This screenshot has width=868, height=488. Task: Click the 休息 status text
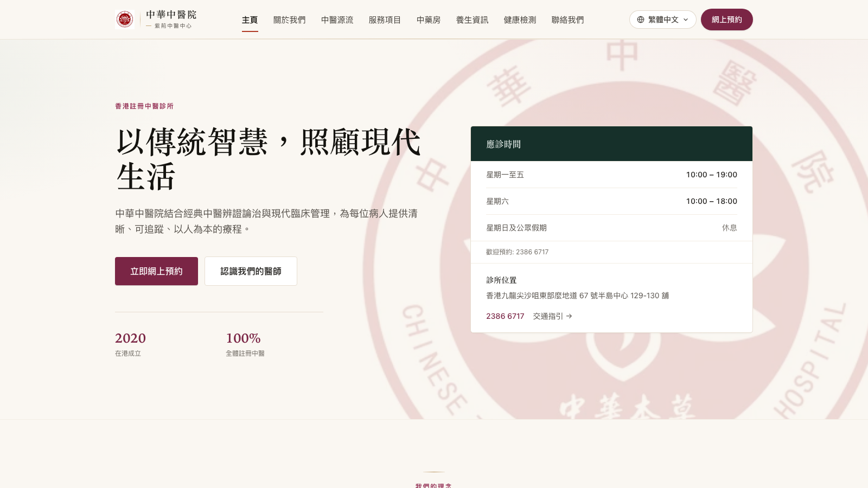click(730, 228)
